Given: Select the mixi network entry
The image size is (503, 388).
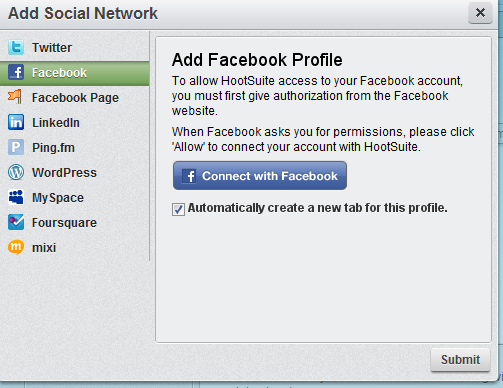Looking at the screenshot, I should tap(75, 247).
